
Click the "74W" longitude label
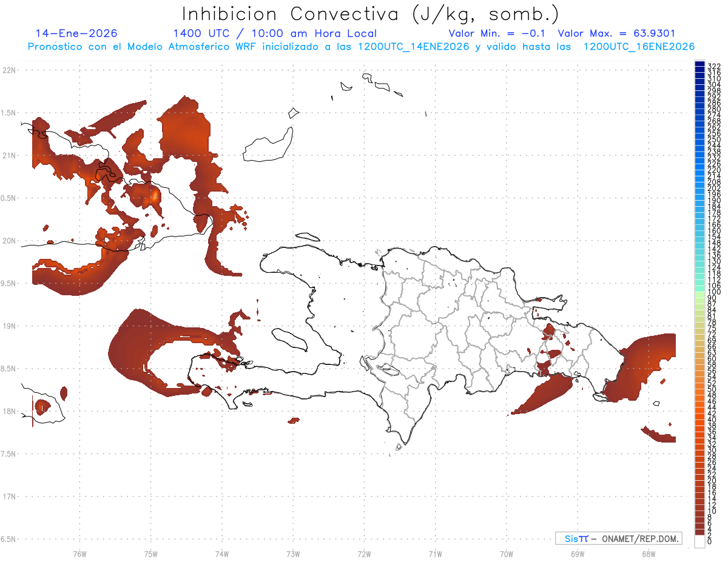[x=221, y=553]
